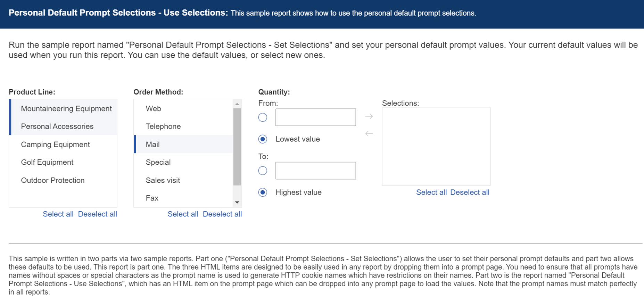Select Camping Equipment in Product Line
Image resolution: width=644 pixels, height=297 pixels.
pos(55,145)
